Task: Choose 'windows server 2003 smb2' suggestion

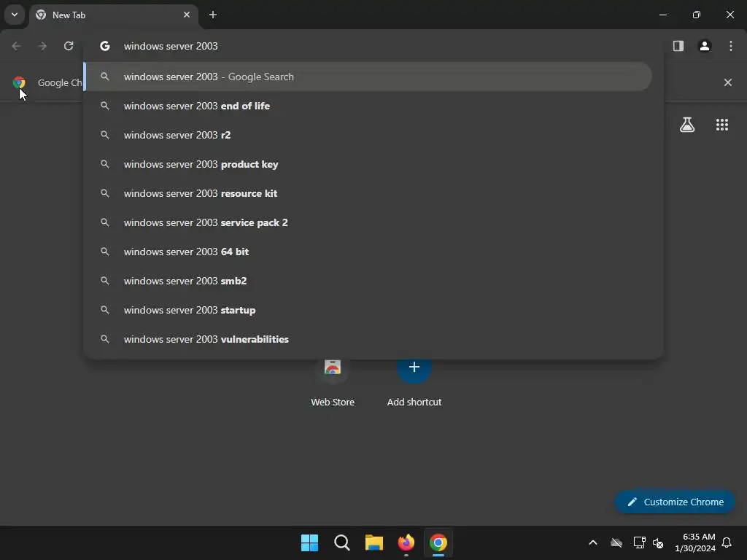Action: 368,281
